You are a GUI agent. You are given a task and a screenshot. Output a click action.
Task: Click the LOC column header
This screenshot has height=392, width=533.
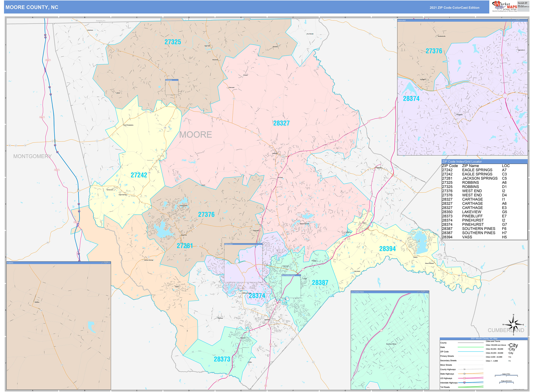click(506, 166)
